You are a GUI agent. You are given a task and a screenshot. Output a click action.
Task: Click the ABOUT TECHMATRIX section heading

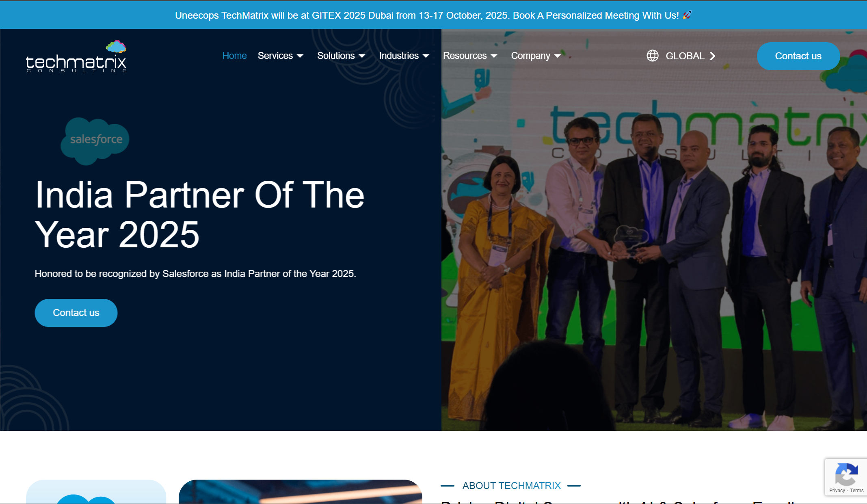pyautogui.click(x=511, y=486)
